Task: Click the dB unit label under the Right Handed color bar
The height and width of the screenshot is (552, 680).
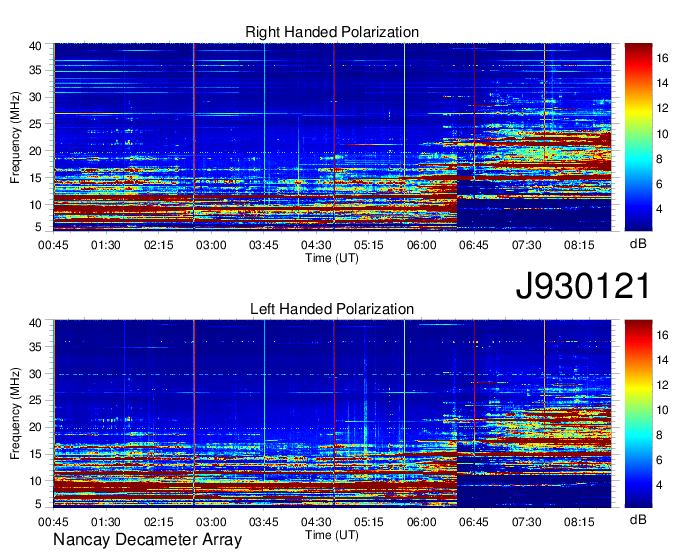Action: [x=638, y=244]
